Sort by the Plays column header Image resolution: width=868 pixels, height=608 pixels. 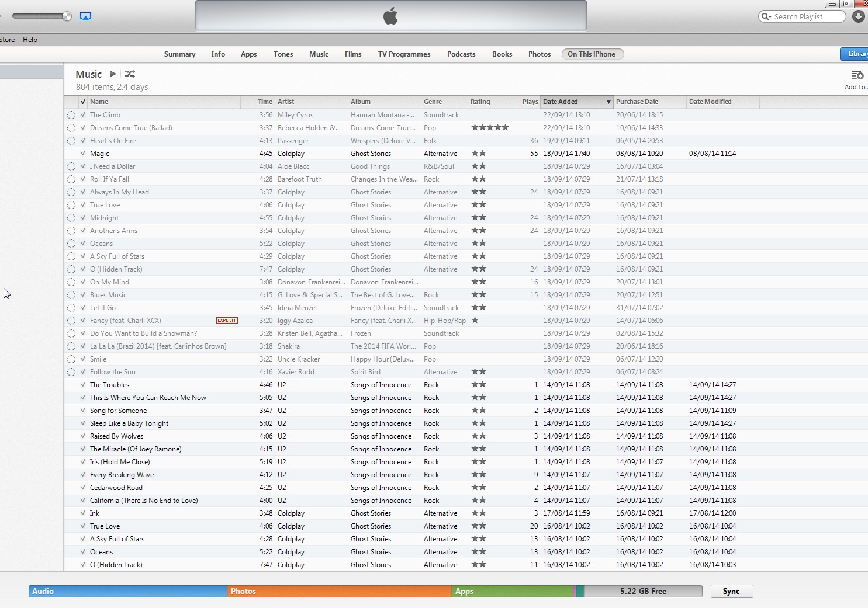527,102
